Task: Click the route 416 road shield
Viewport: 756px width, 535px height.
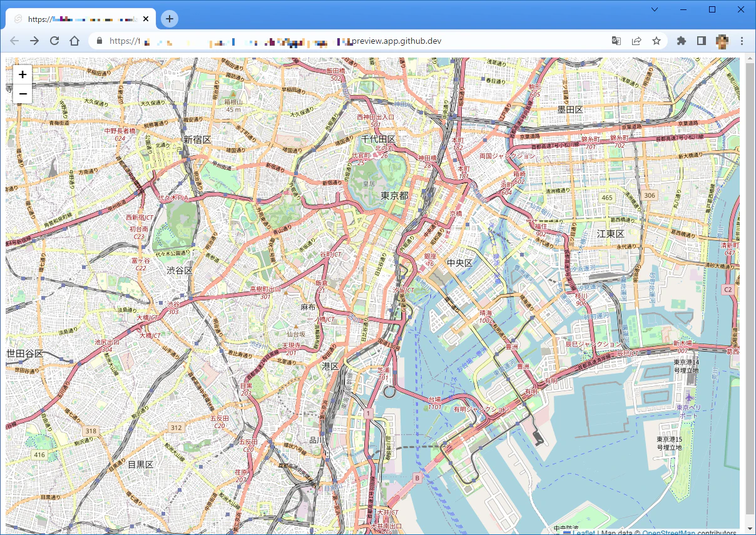Action: (x=41, y=455)
